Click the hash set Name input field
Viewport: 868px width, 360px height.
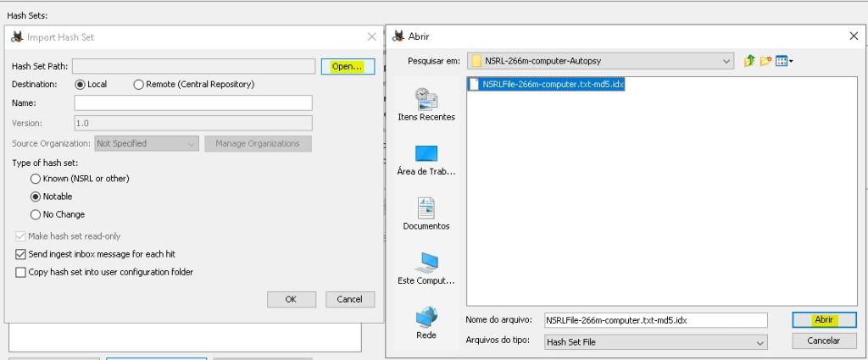click(193, 102)
